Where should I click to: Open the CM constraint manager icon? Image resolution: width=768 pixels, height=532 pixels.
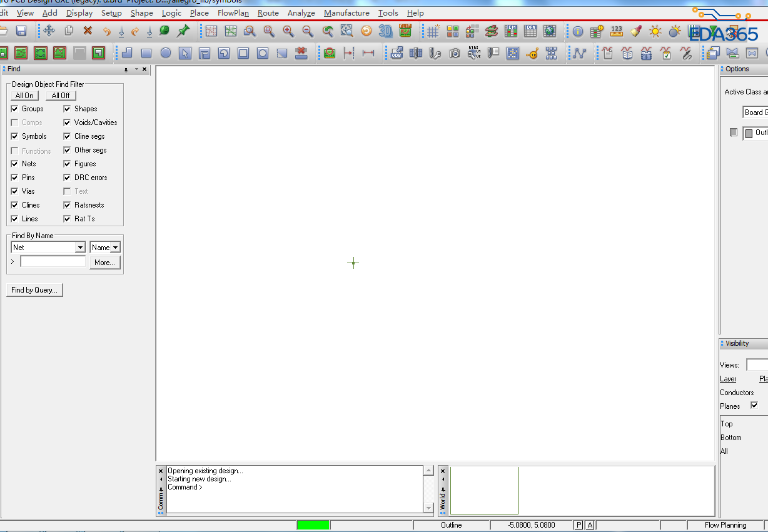coord(511,31)
